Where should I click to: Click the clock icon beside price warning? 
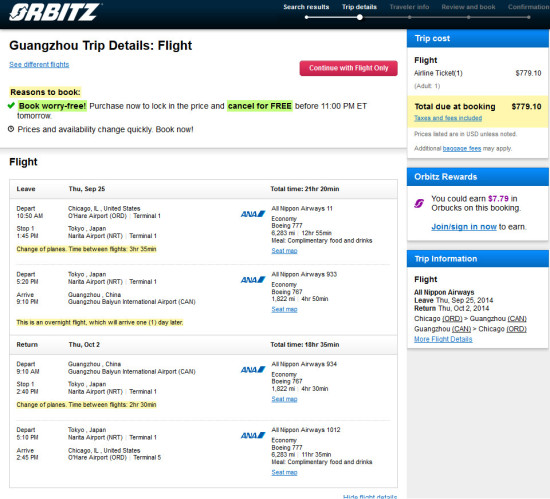(x=11, y=129)
